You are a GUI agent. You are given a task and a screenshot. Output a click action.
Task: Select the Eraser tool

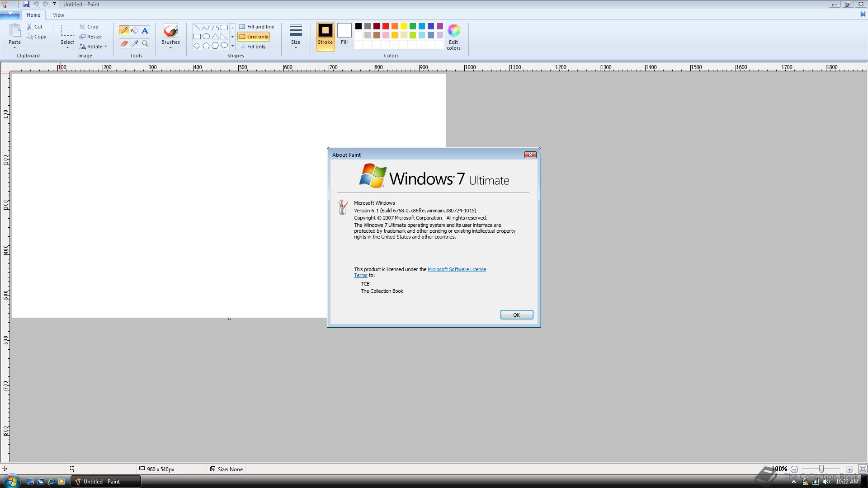coord(124,43)
